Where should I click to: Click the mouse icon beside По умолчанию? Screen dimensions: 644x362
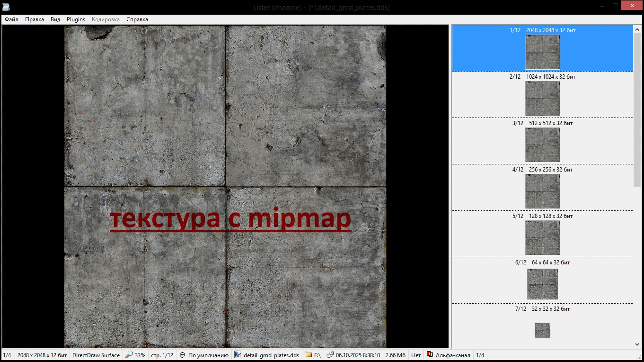[183, 355]
